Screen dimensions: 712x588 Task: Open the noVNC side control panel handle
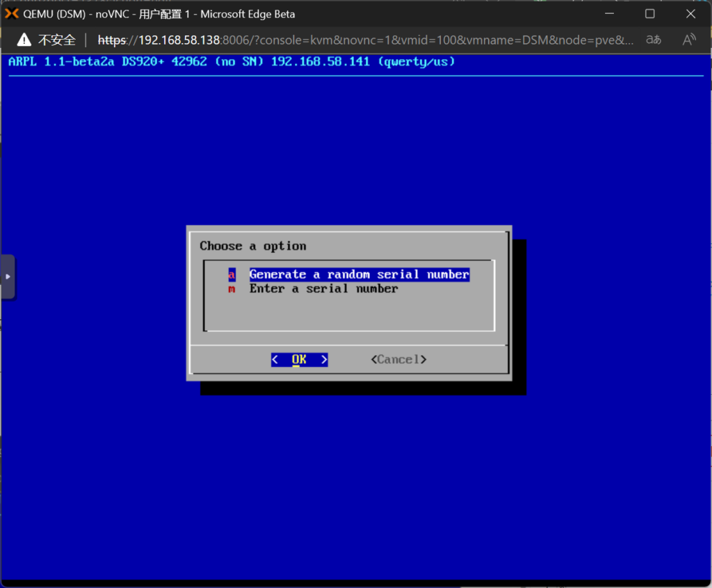tap(8, 276)
